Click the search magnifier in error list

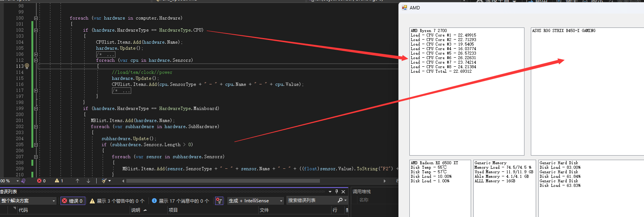coord(340,200)
